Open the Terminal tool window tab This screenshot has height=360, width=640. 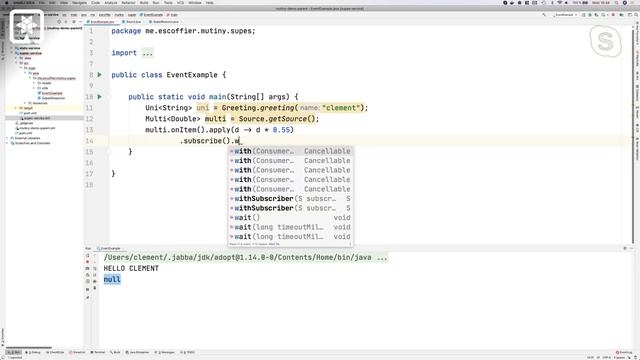coord(98,352)
